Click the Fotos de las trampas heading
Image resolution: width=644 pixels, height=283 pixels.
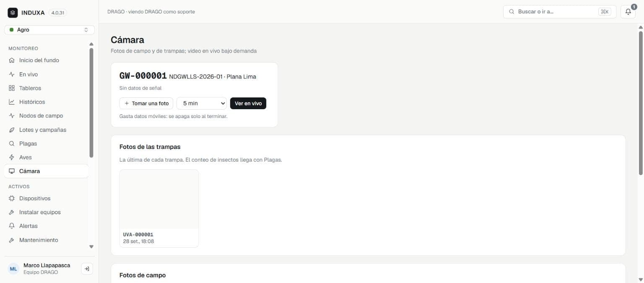pyautogui.click(x=150, y=147)
